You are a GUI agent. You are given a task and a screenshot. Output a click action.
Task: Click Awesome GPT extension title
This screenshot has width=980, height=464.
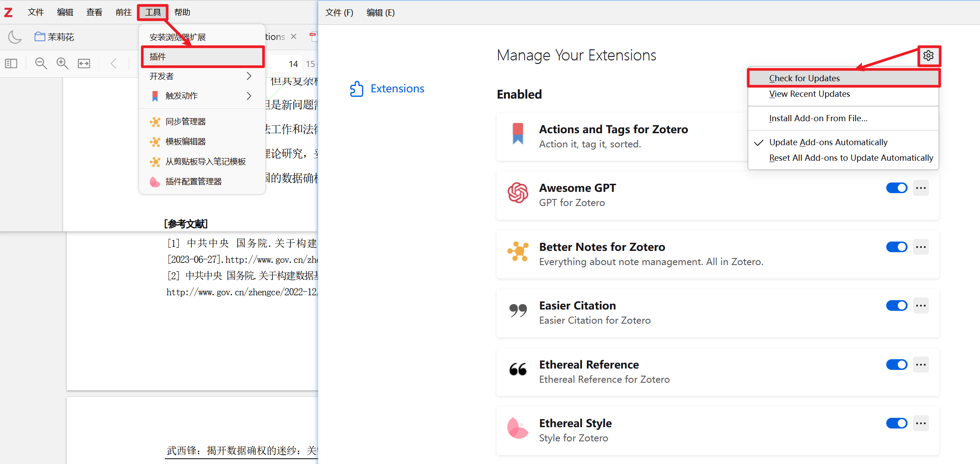pos(578,188)
